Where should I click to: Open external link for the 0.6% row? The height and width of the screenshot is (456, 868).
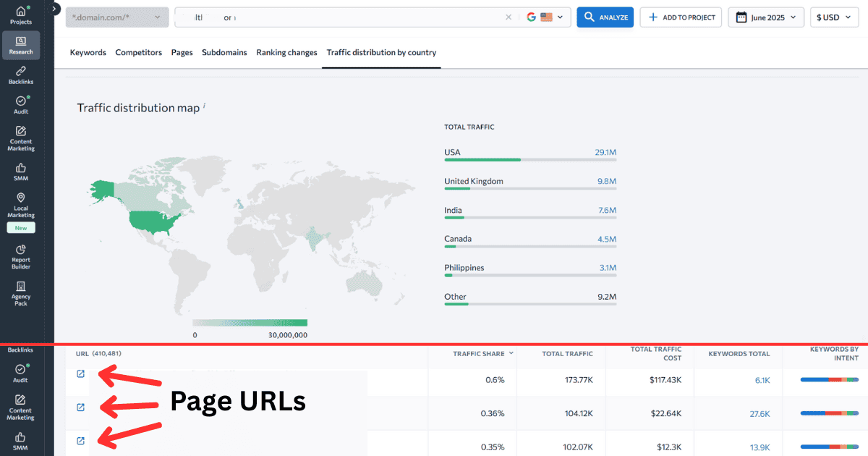pyautogui.click(x=80, y=374)
